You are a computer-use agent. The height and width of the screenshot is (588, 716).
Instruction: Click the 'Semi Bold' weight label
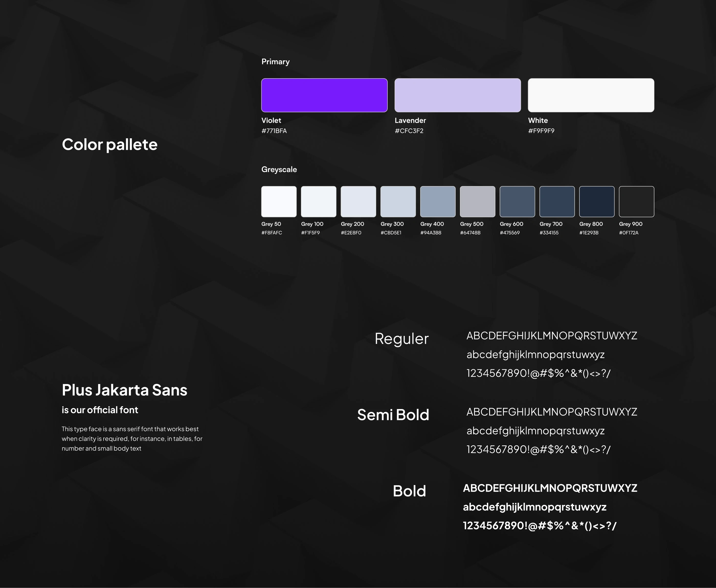point(393,415)
